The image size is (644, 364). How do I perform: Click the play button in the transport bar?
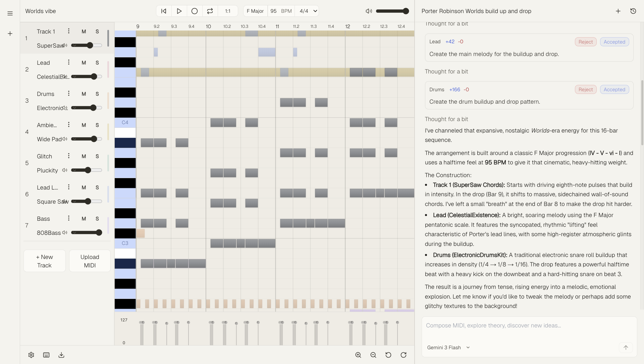tap(179, 11)
